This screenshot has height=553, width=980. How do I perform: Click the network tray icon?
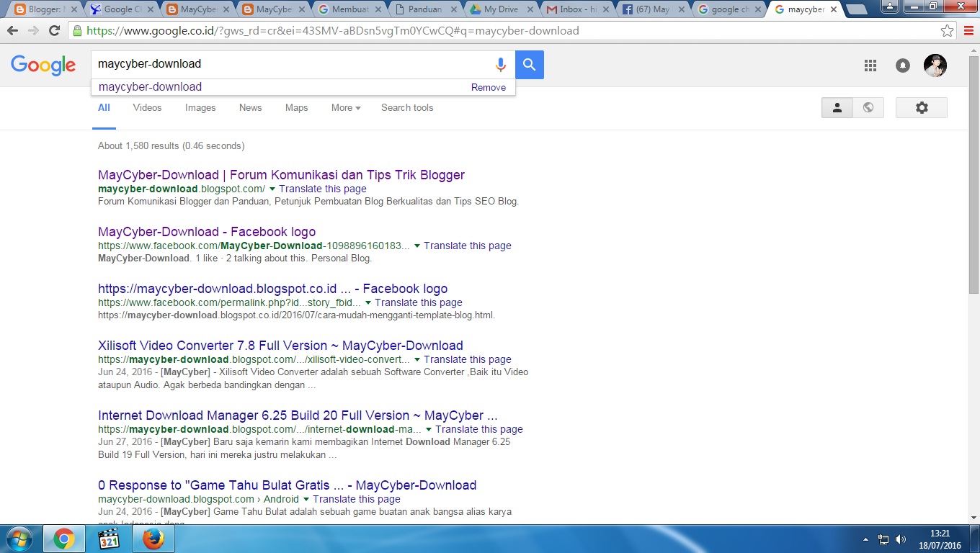coord(883,539)
